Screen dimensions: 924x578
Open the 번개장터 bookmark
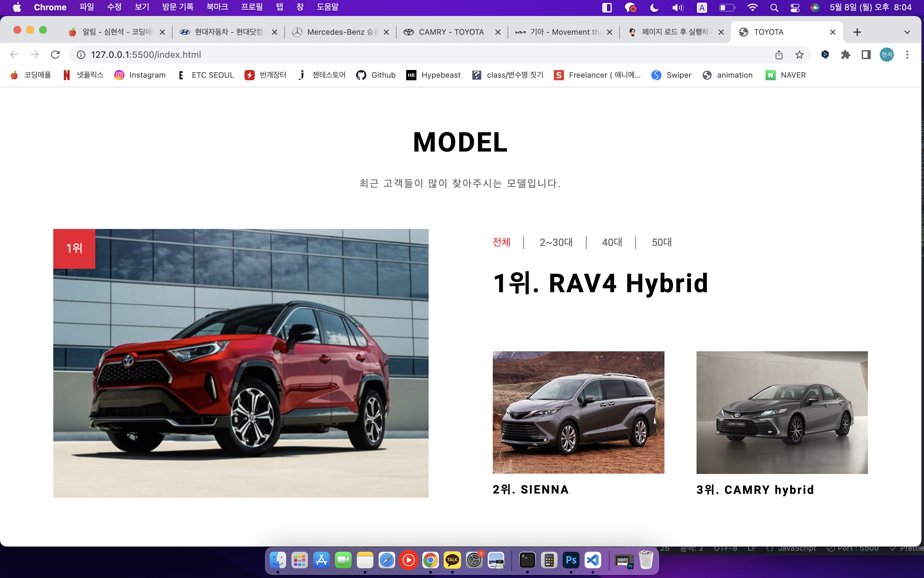click(x=266, y=75)
